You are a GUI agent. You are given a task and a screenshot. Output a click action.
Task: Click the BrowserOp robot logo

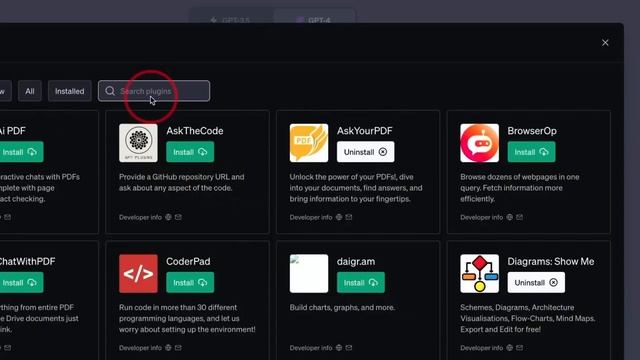[480, 143]
